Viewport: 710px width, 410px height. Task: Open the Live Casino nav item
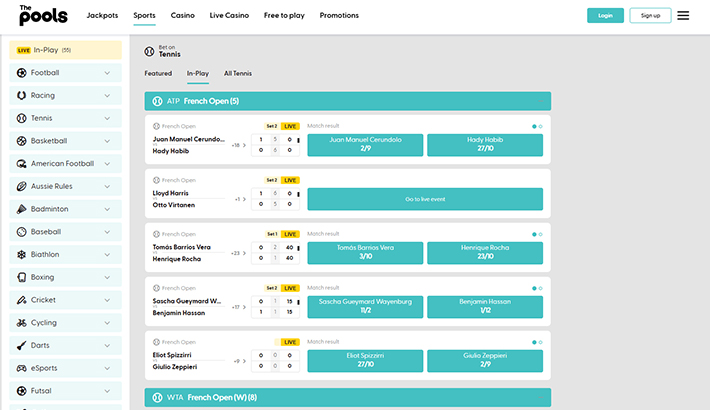(229, 15)
